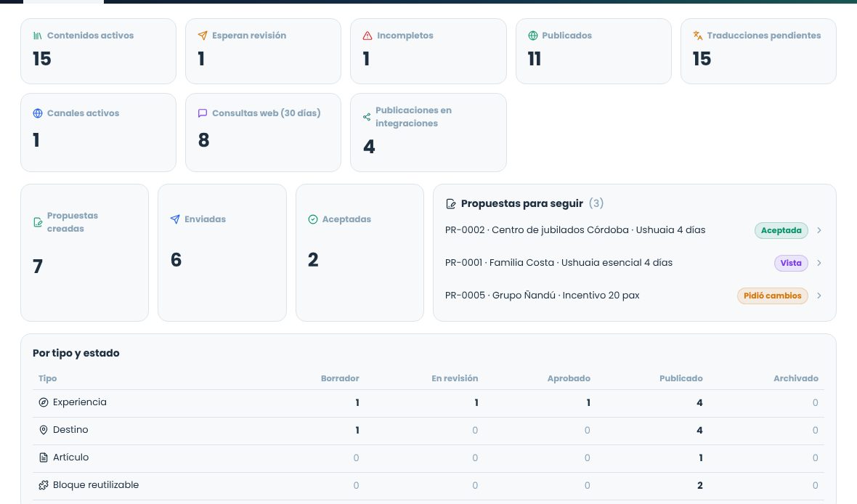Click the (3) count beside Propuestas para seguir

[x=596, y=203]
